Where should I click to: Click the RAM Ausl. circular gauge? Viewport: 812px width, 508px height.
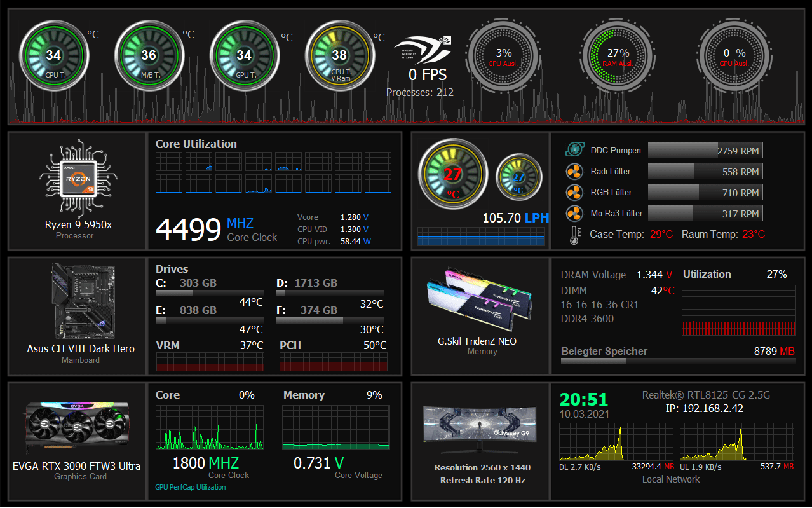[x=618, y=57]
